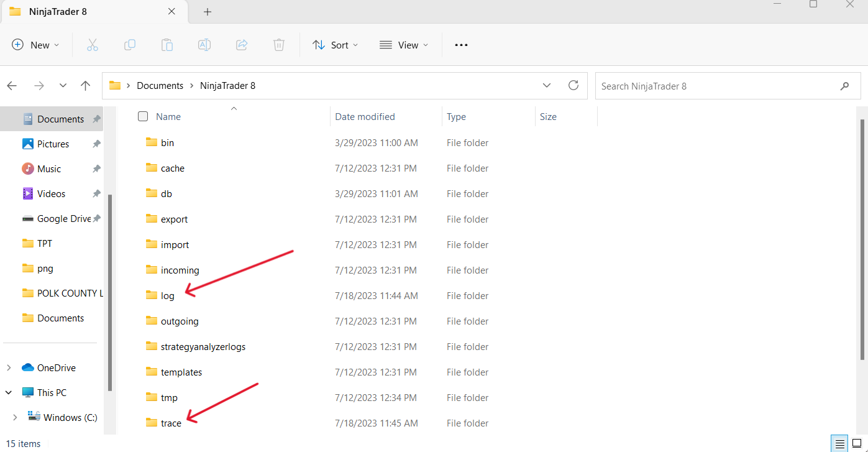The width and height of the screenshot is (868, 452).
Task: Select the import folder
Action: 175,244
